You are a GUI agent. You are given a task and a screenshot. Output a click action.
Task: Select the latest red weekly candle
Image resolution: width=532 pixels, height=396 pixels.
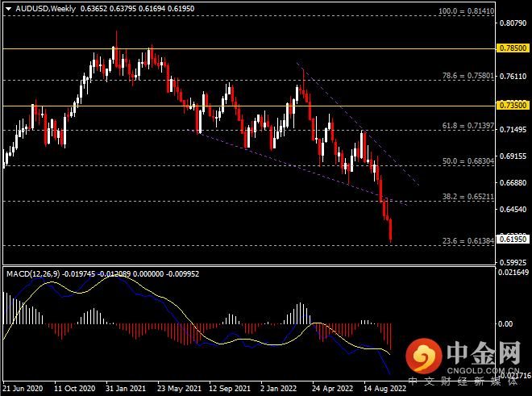click(x=391, y=230)
